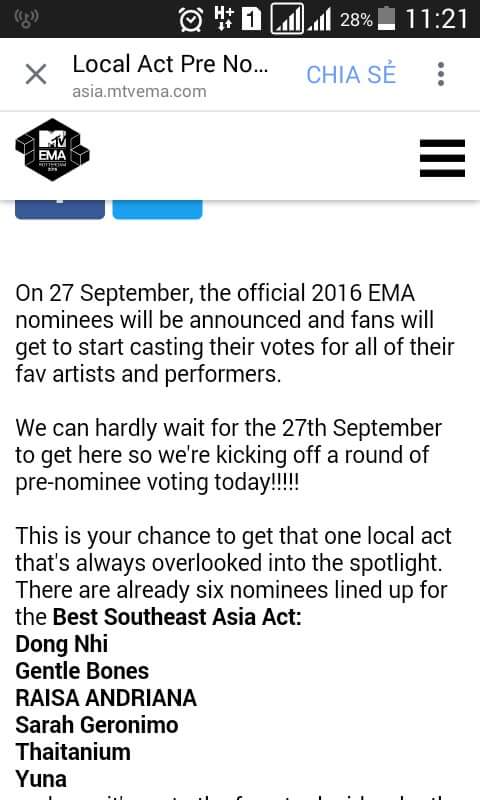Tap the CHIA SẺ share button
The width and height of the screenshot is (480, 800).
tap(351, 74)
